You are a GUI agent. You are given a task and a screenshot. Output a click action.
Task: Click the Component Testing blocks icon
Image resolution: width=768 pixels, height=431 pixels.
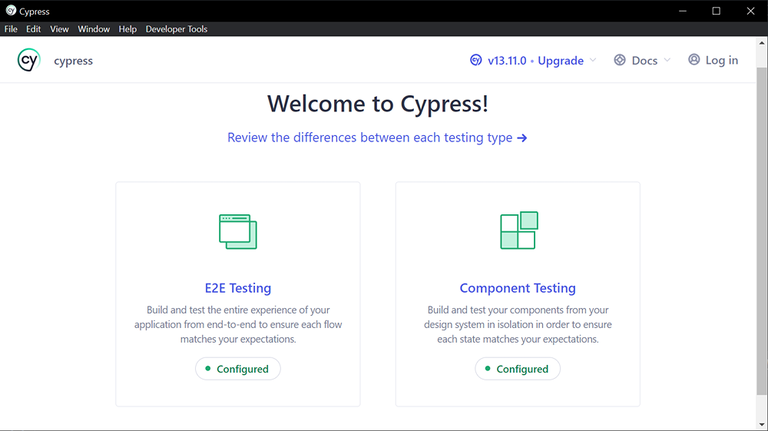coord(519,230)
